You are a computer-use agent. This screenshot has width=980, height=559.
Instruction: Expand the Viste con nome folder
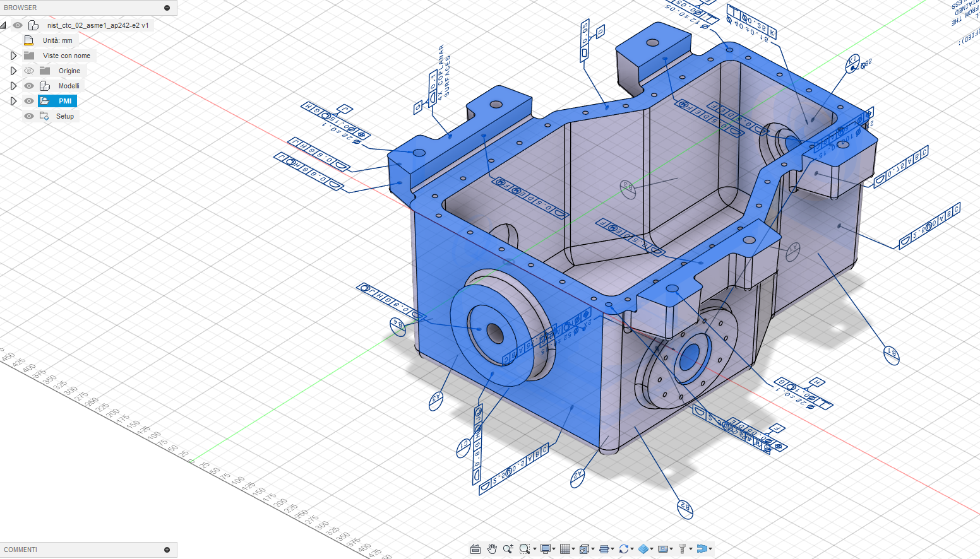(13, 56)
